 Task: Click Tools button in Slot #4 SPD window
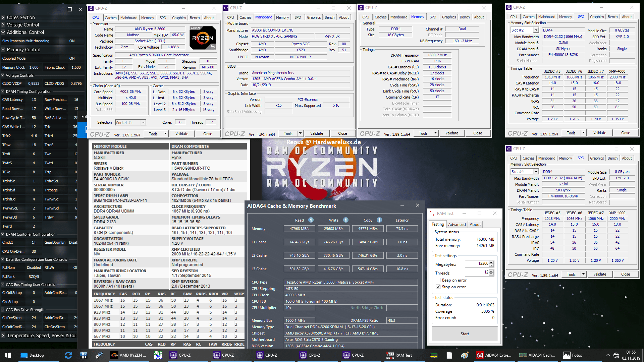click(x=571, y=274)
